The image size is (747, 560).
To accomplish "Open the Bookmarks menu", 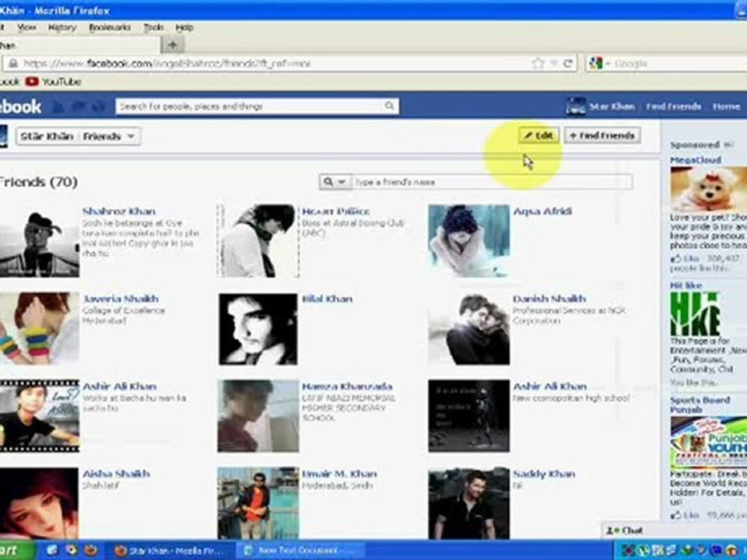I will coord(110,28).
